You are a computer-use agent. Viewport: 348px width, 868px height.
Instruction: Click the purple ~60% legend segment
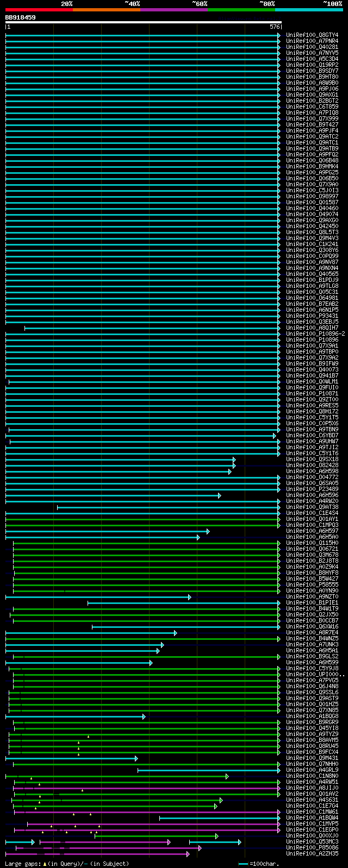tap(174, 10)
